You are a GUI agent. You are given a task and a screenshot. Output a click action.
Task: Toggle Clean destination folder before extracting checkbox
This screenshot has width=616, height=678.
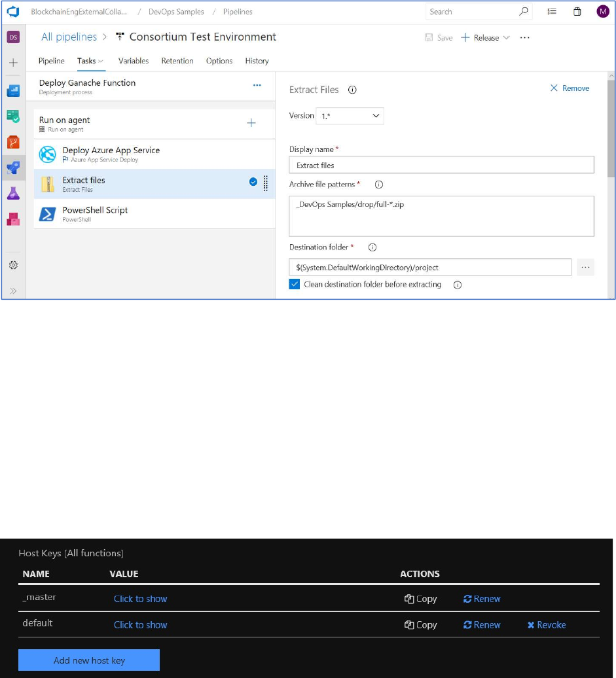(294, 284)
